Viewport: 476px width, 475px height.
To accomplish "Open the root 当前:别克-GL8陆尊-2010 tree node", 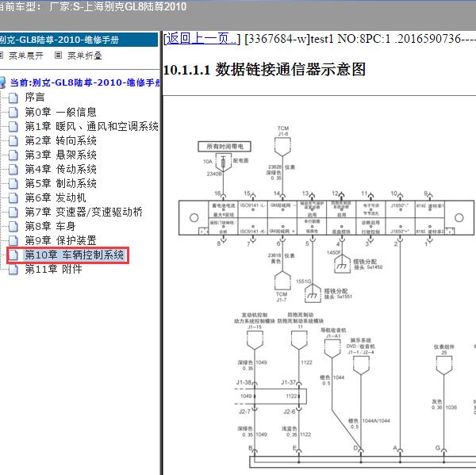I will tap(85, 82).
